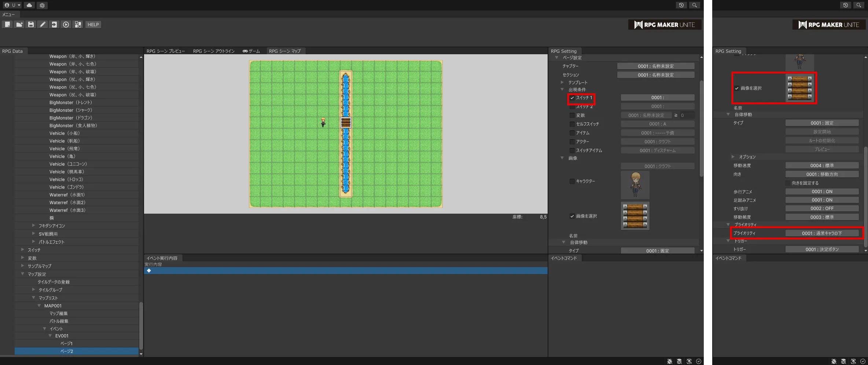The width and height of the screenshot is (868, 365).
Task: Switch to the RPG シーン プレビュー tab
Action: 166,51
